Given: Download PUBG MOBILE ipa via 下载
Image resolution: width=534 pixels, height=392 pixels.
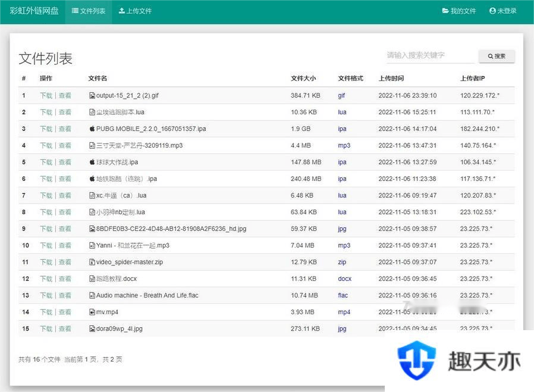Looking at the screenshot, I should pyautogui.click(x=46, y=128).
